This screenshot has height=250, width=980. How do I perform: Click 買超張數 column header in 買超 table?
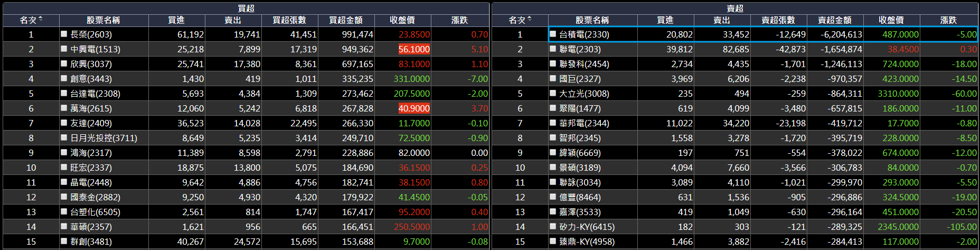pos(289,20)
